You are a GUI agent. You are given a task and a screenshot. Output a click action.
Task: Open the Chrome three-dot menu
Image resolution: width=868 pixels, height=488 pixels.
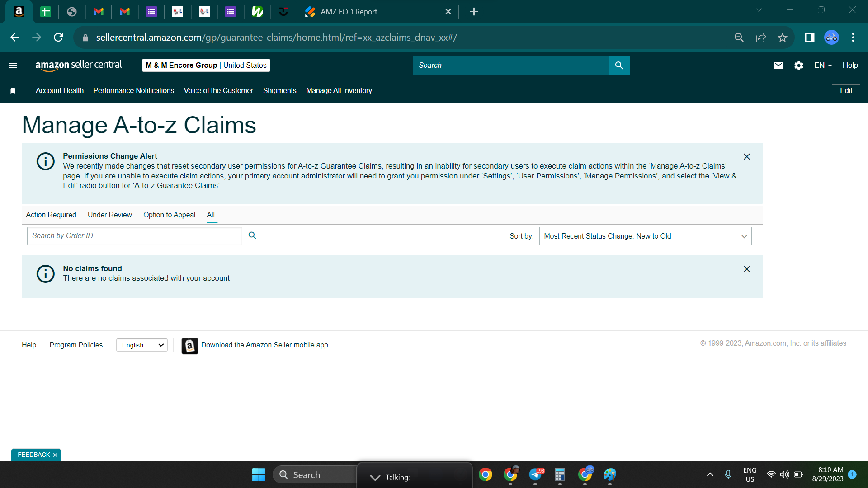[853, 38]
